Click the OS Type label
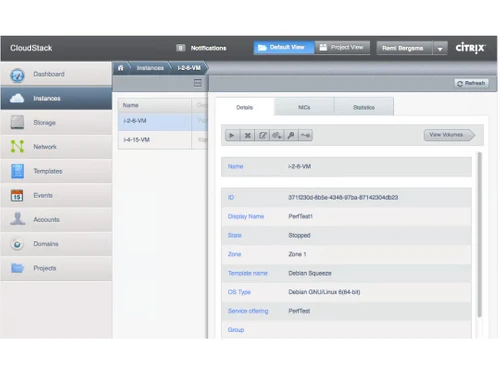 point(239,292)
